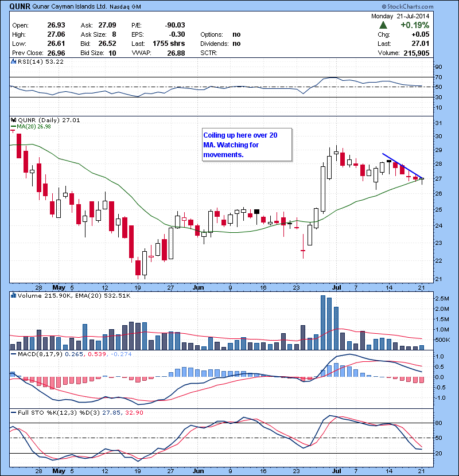Click the Volume legend bar marker
This screenshot has width=459, height=476.
pyautogui.click(x=12, y=295)
